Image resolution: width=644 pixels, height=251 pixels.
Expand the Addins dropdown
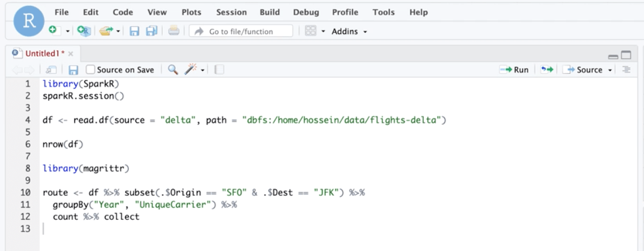coord(350,31)
